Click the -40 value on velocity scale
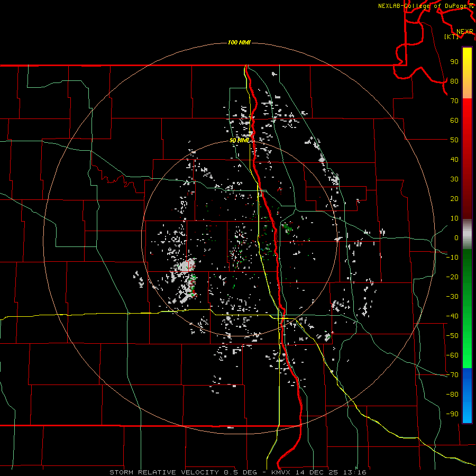476x476 pixels. 452,316
